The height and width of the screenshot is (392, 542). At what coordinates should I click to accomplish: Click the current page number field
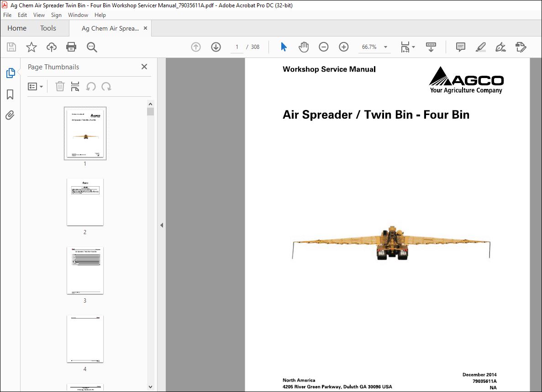coord(237,47)
